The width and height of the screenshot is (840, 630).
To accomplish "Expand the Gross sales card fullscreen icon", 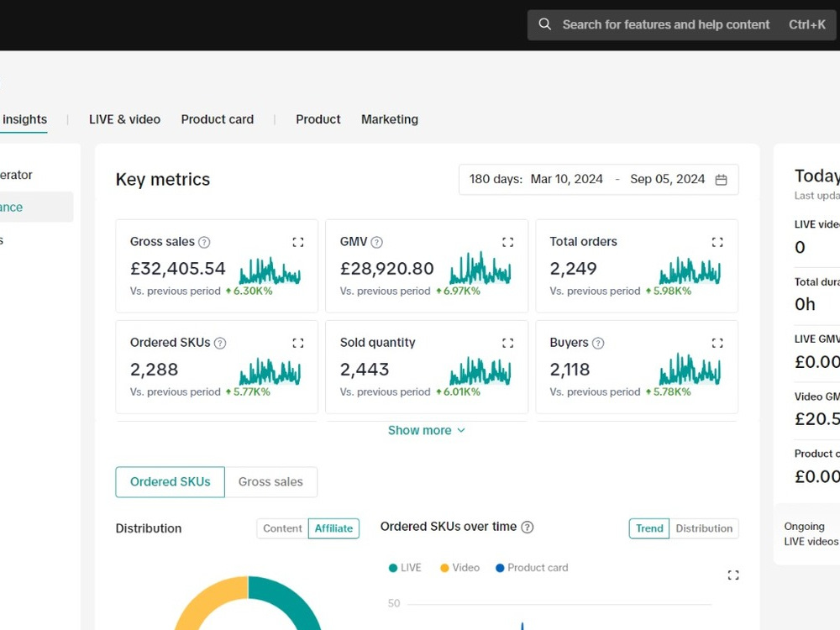I will (x=298, y=242).
